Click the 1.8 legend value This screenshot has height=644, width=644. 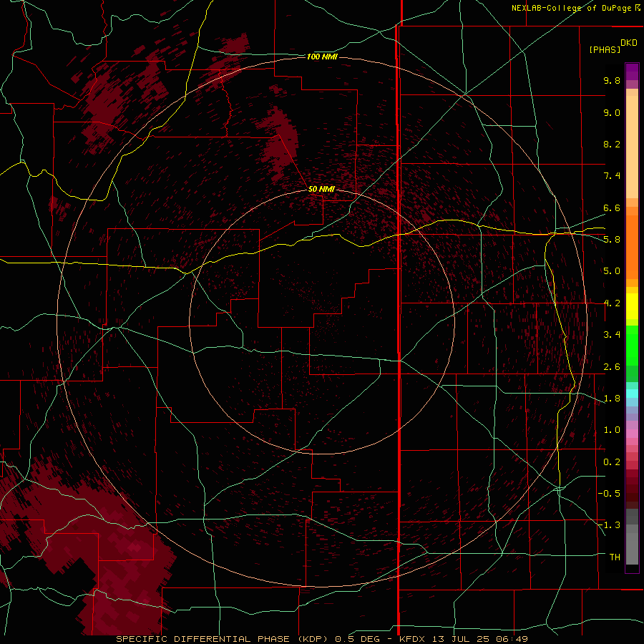(612, 399)
